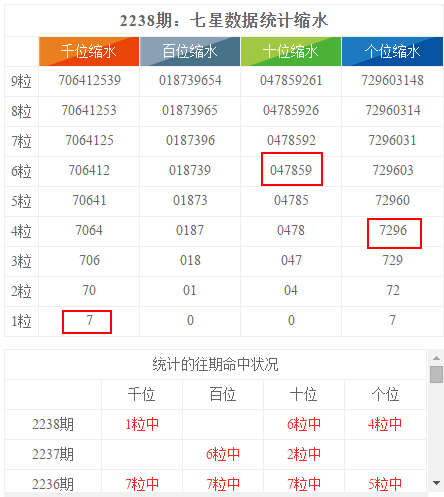This screenshot has height=497, width=444.
Task: Click the 2粒中 result for 2237期
Action: click(304, 455)
